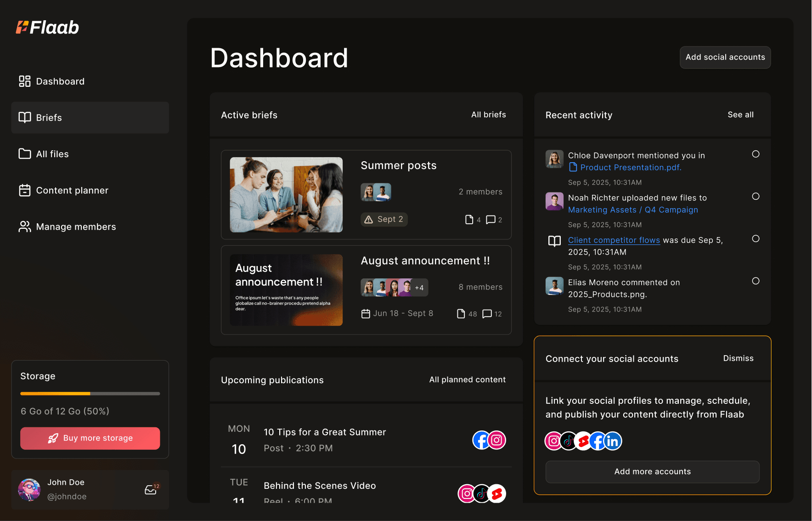812x521 pixels.
Task: Click Chloe Davenport's avatar
Action: point(554,159)
